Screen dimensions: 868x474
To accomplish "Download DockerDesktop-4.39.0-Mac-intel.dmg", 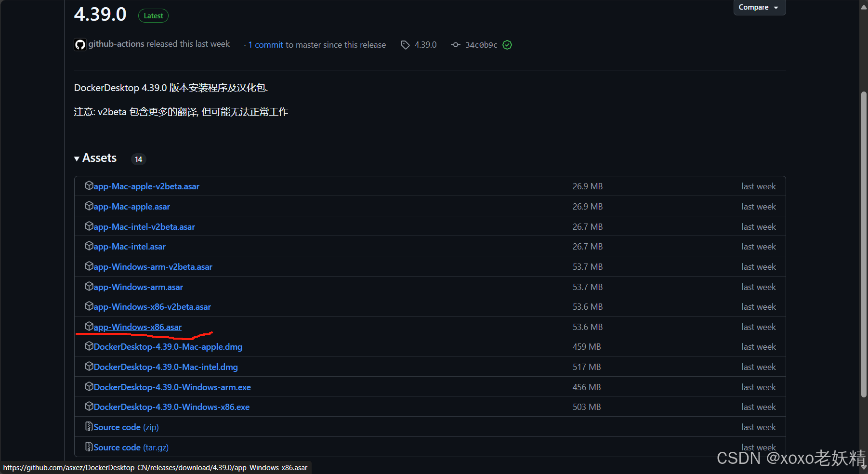I will (x=166, y=367).
